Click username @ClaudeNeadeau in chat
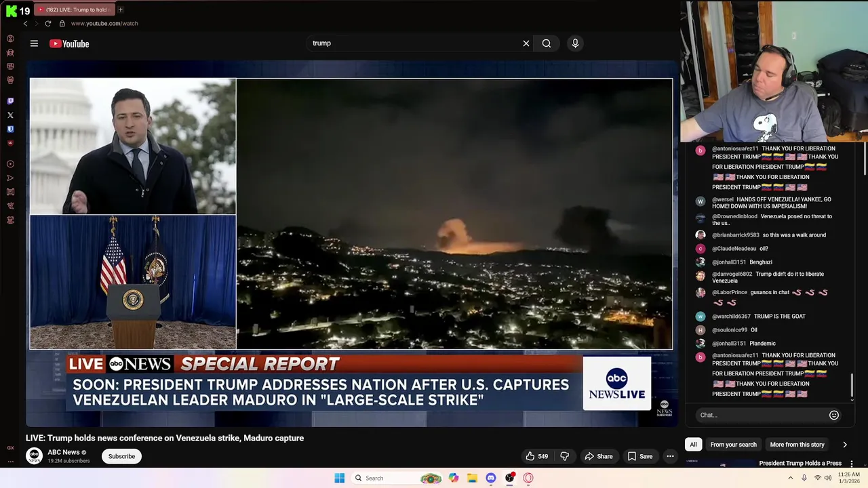The image size is (868, 488). tap(734, 249)
